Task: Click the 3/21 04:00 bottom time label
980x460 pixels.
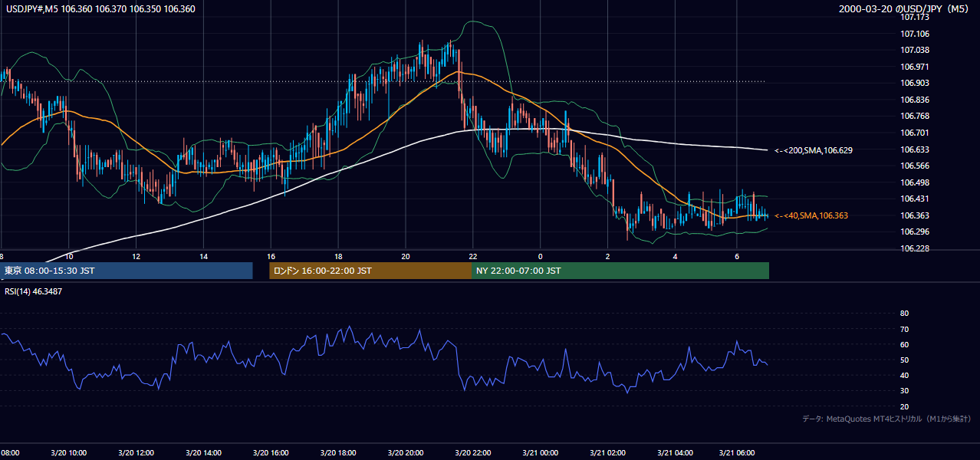Action: (675, 453)
